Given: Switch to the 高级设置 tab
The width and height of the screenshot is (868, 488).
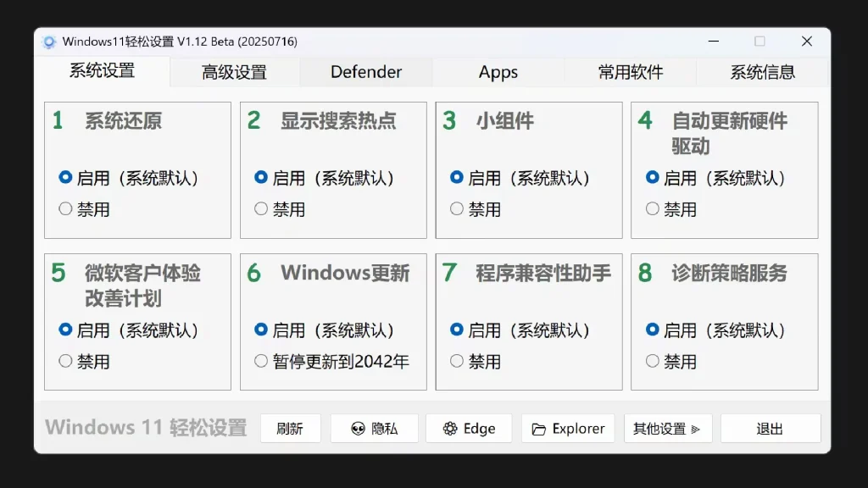Looking at the screenshot, I should (x=235, y=72).
